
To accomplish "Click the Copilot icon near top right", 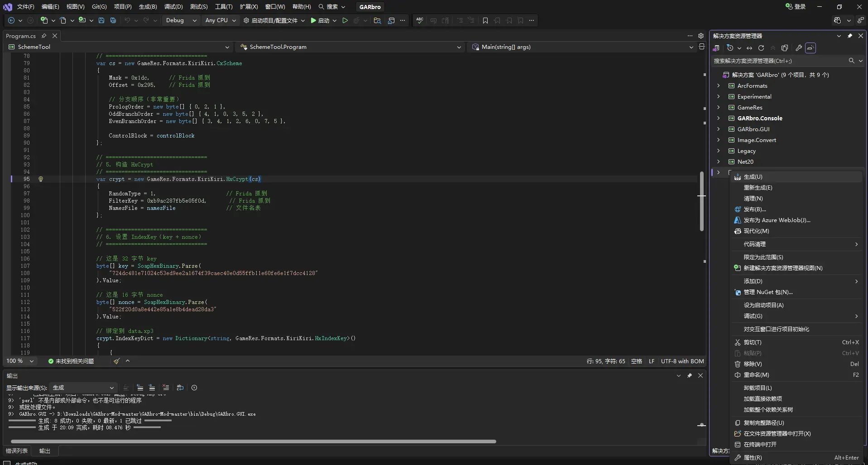I will (837, 20).
